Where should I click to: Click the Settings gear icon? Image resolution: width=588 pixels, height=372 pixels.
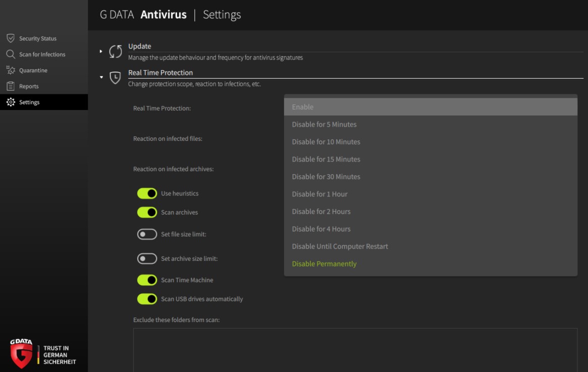click(x=11, y=102)
